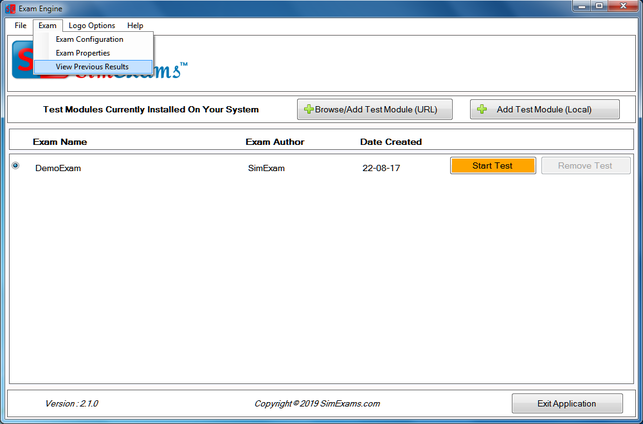This screenshot has width=643, height=424.
Task: Click the green plus icon for Browse/Add Test Module
Action: coord(309,109)
